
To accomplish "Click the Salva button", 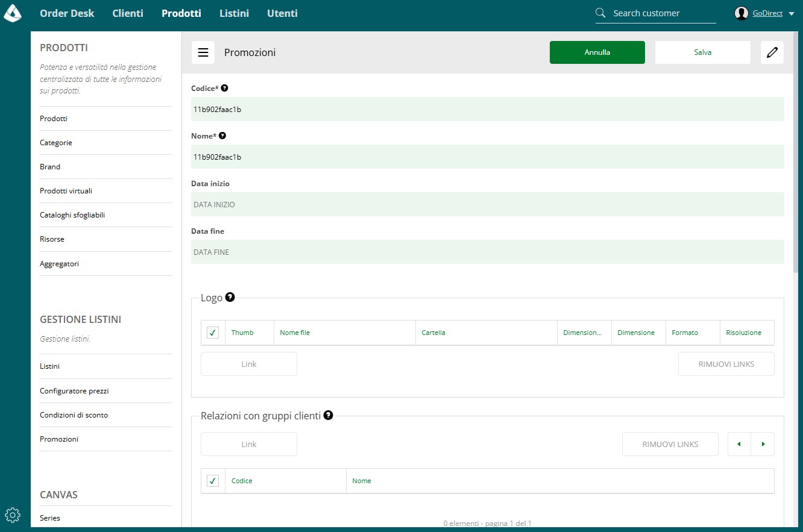I will 703,52.
